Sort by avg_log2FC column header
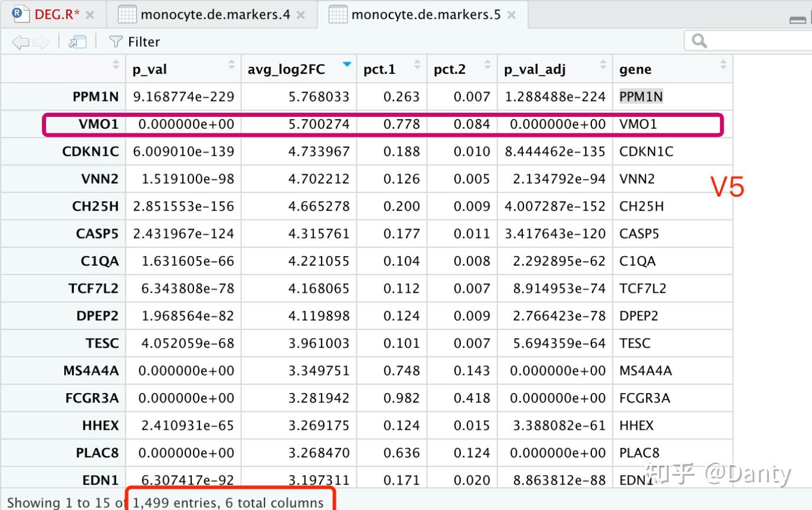This screenshot has width=812, height=510. tap(299, 69)
